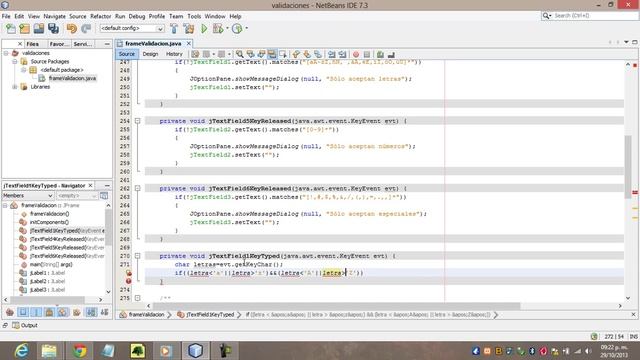
Task: Collapse code fold at line 270
Action: coord(138,256)
